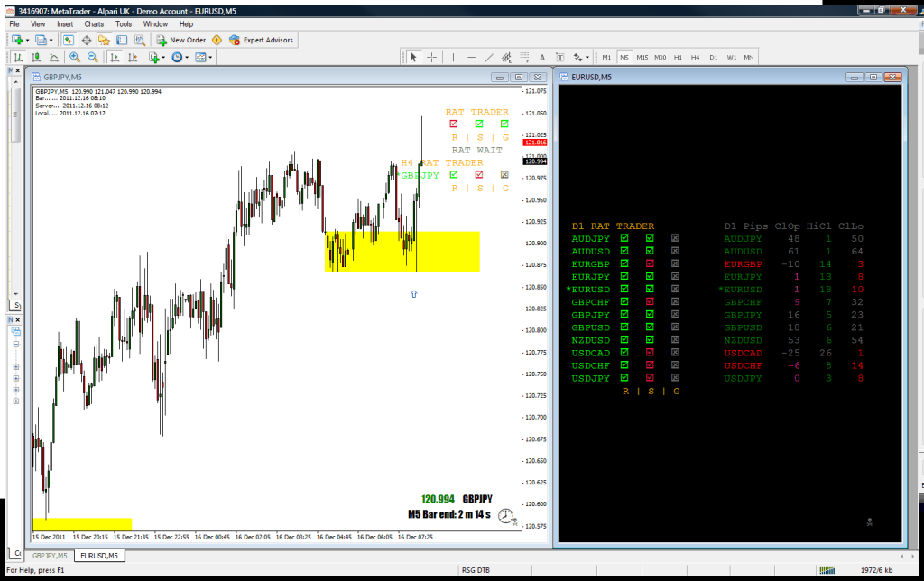This screenshot has height=581, width=924.
Task: Pick the Horizontal Line drawing tool
Action: pos(471,57)
